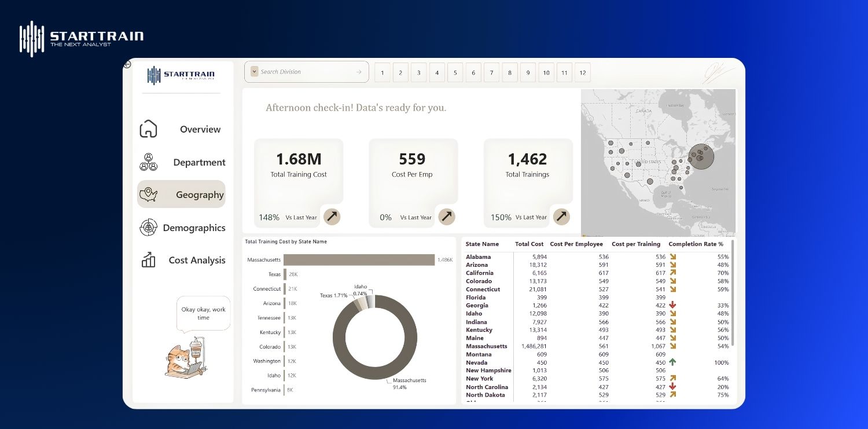The height and width of the screenshot is (429, 868).
Task: Select the Geography map-pin icon
Action: [149, 195]
